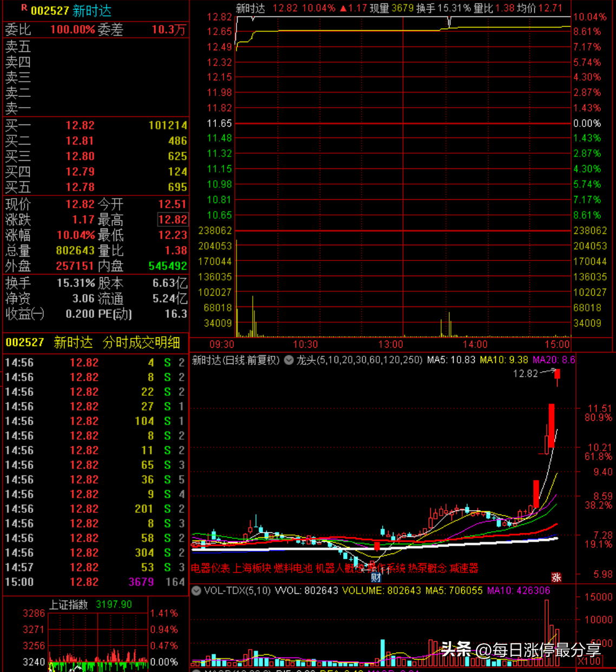This screenshot has width=616, height=672.
Task: Click the 09:30 time axis label
Action: click(x=222, y=344)
